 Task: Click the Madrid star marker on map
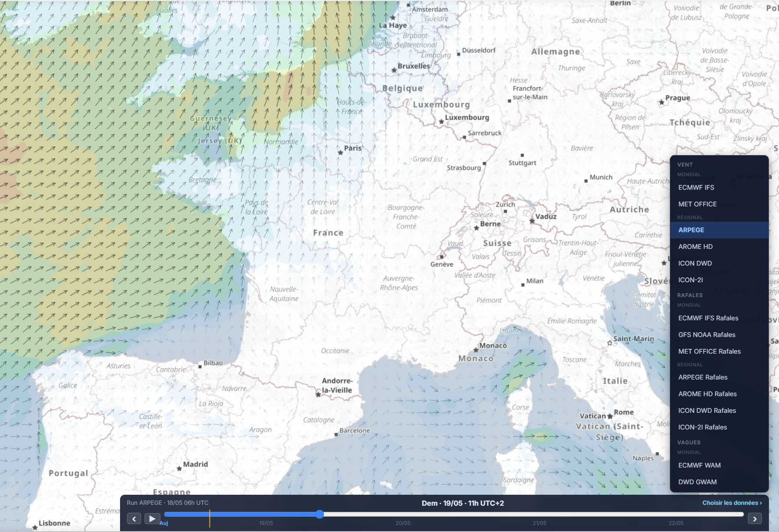(179, 468)
